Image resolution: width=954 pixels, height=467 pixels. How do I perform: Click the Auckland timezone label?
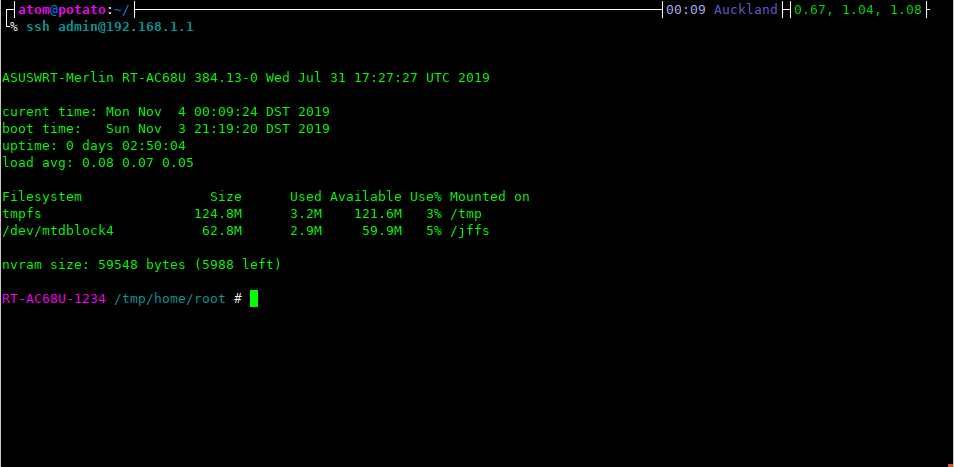click(745, 10)
